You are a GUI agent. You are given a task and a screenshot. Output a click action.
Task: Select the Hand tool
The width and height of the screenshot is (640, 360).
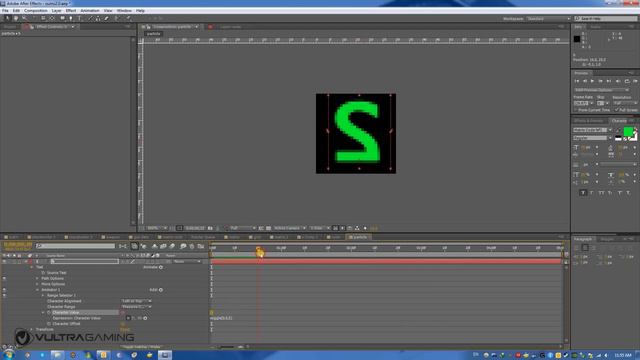click(x=16, y=18)
